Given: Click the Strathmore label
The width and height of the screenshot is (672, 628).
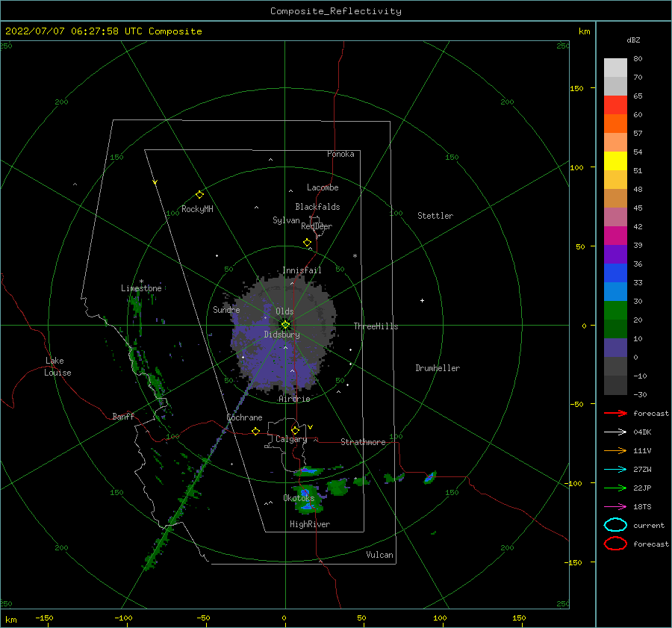Looking at the screenshot, I should 363,442.
